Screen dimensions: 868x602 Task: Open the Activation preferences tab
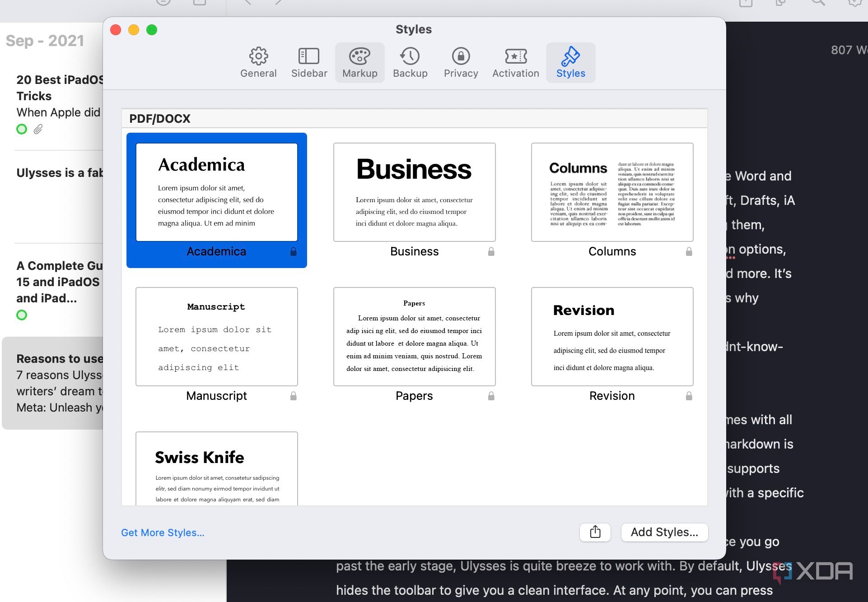515,63
